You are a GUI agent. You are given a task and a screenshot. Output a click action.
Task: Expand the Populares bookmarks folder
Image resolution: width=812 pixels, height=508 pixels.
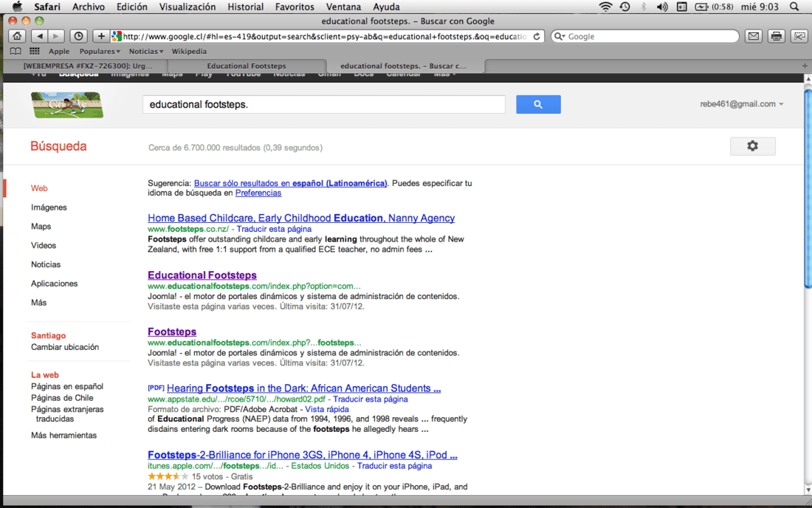tap(100, 51)
